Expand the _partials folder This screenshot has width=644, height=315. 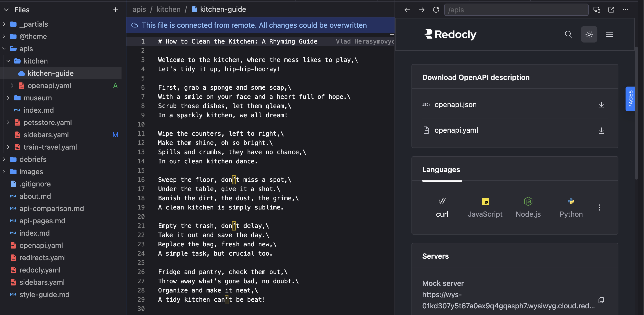[4, 24]
